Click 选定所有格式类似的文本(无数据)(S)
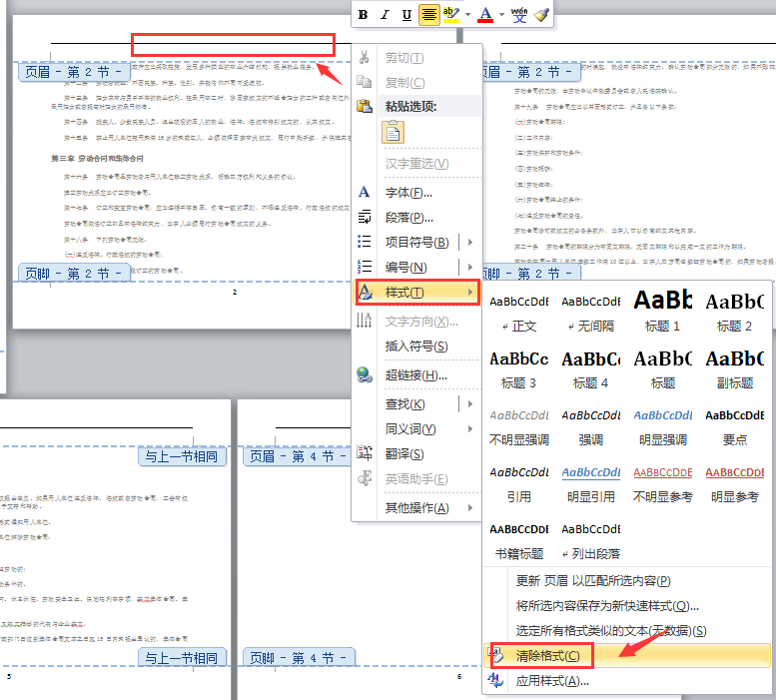This screenshot has height=700, width=776. (611, 631)
